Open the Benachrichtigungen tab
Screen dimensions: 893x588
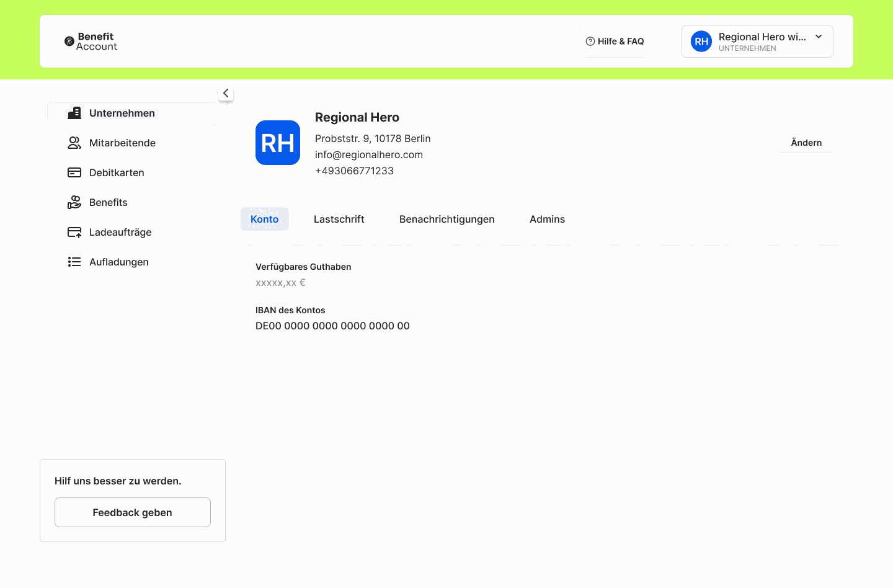pyautogui.click(x=447, y=219)
